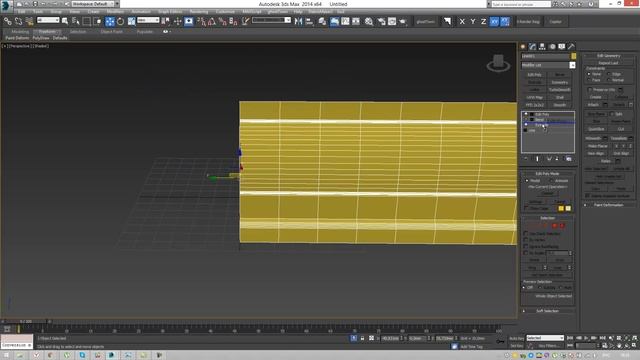The height and width of the screenshot is (360, 640).
Task: Click the Mirror tool icon
Action: (298, 21)
